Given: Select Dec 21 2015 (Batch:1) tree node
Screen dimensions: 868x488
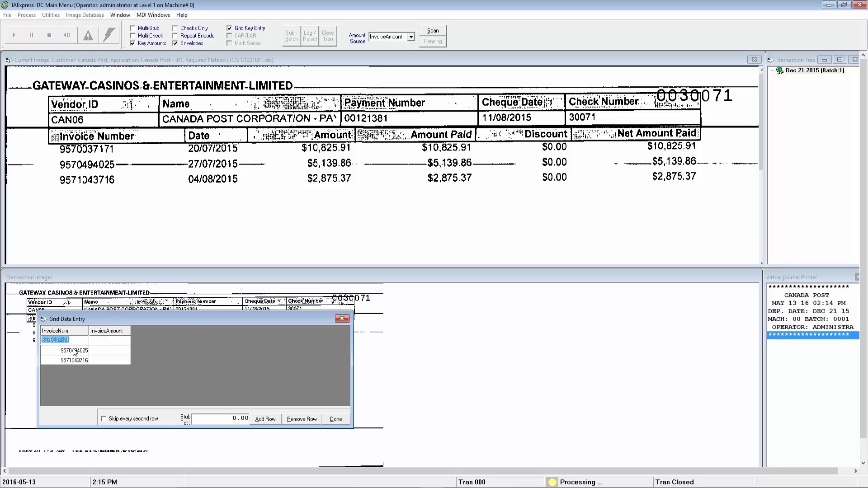Looking at the screenshot, I should tap(815, 70).
